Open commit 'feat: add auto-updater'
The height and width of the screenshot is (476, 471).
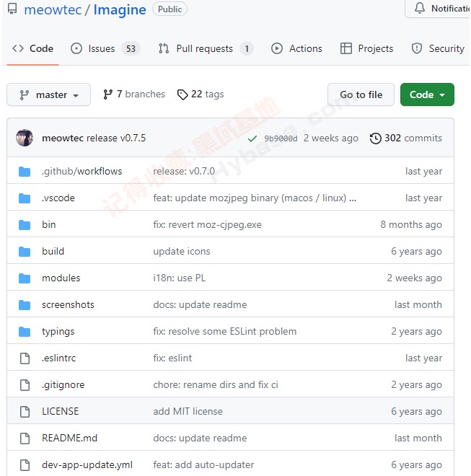[203, 464]
